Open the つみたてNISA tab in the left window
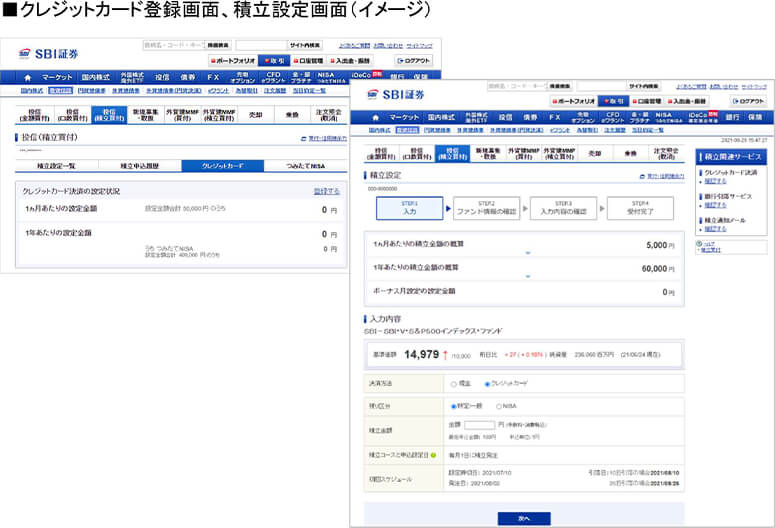The height and width of the screenshot is (528, 775). [x=305, y=166]
